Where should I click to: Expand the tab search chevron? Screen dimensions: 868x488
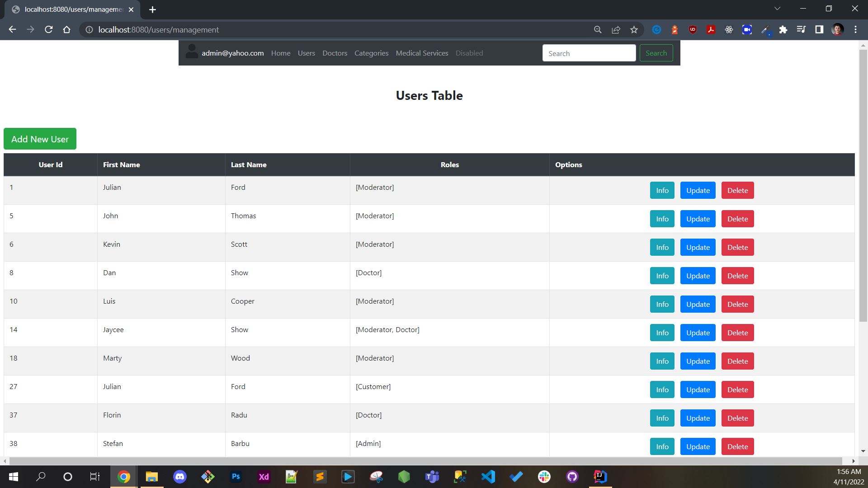pos(778,8)
